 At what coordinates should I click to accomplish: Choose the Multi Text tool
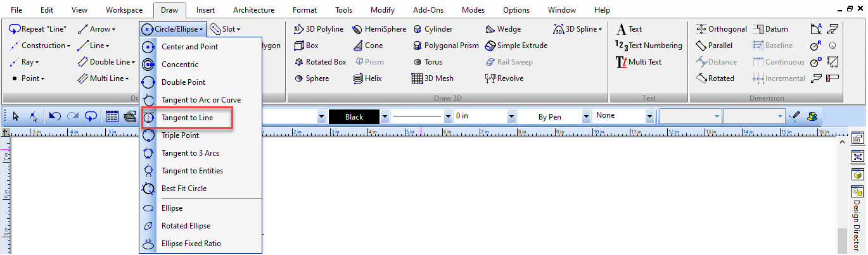639,62
